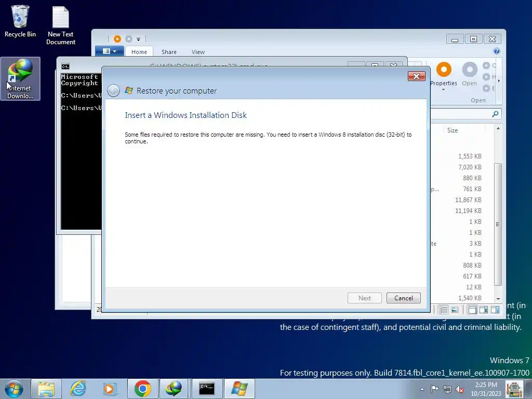Click the Explorer help question mark icon

pos(496,51)
